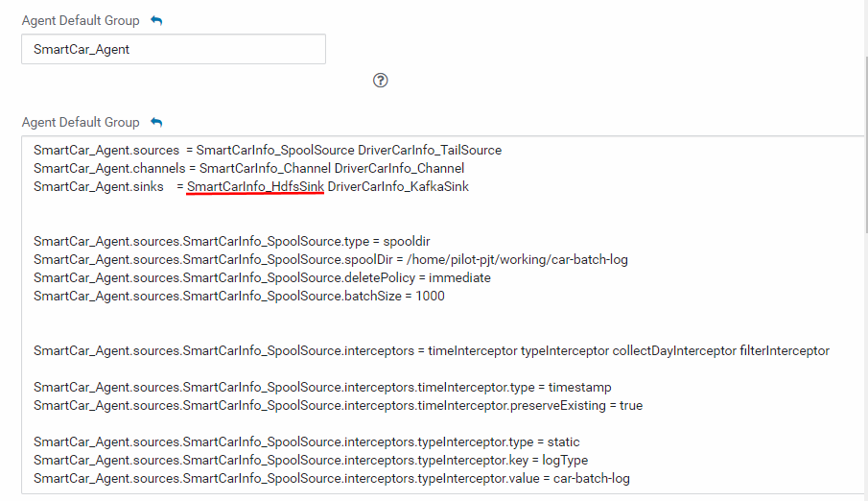
Task: Click DriverCarInfo_TailSource in sources line
Action: 430,150
